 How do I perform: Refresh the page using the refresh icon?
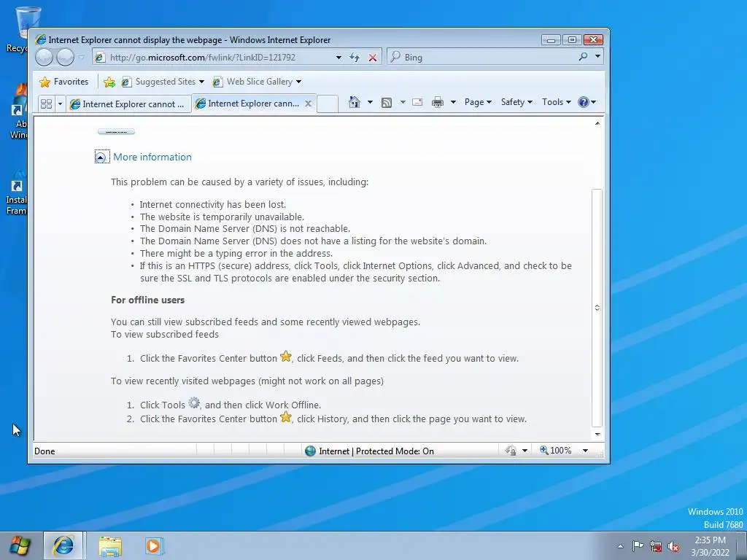click(355, 58)
